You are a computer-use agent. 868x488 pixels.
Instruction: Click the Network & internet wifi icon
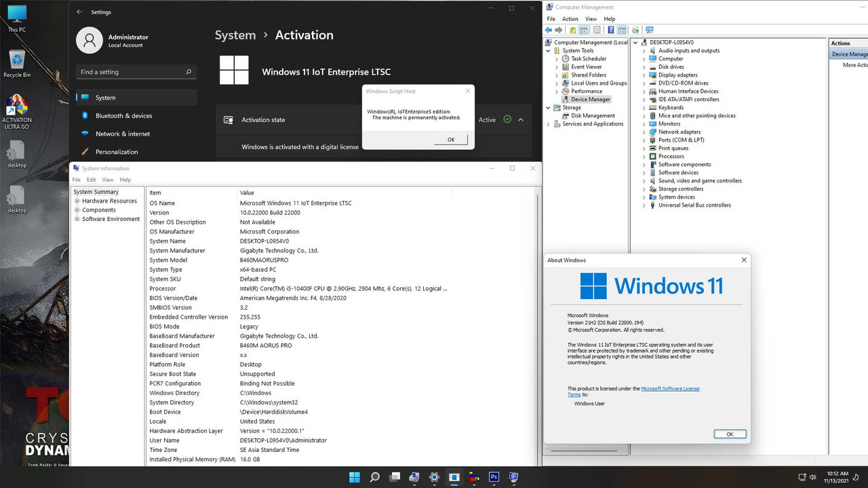click(85, 134)
